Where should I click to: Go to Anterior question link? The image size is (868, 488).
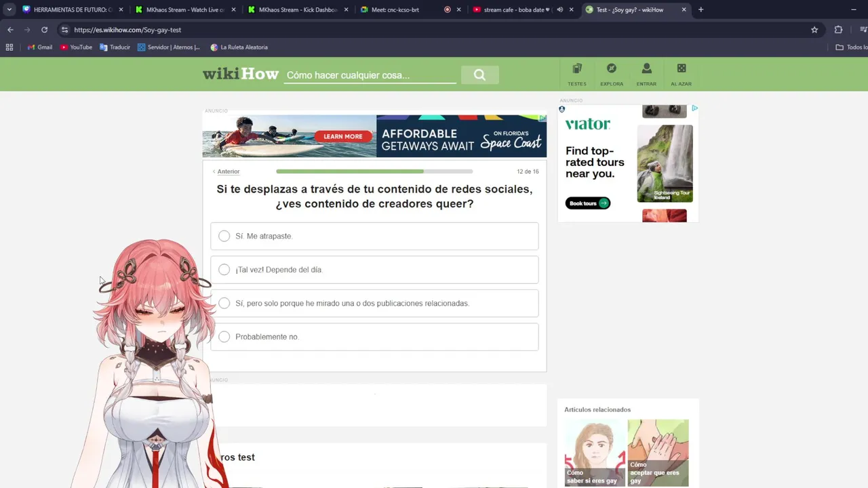[x=226, y=171]
